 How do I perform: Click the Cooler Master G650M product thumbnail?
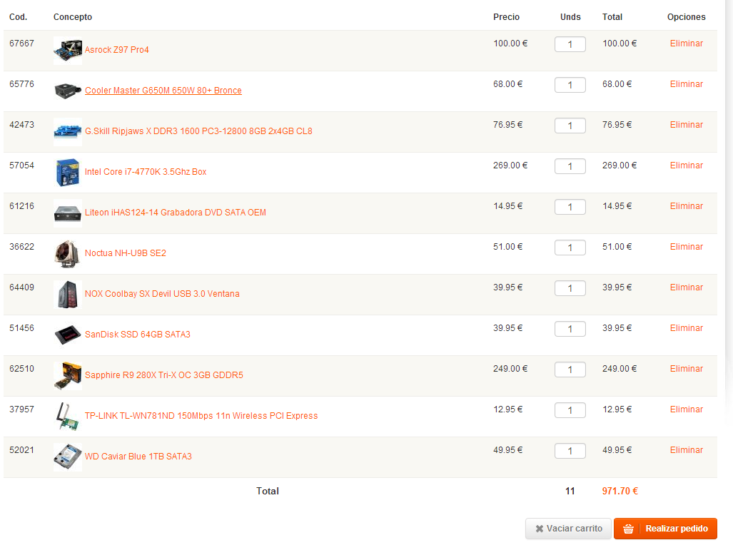pyautogui.click(x=68, y=91)
